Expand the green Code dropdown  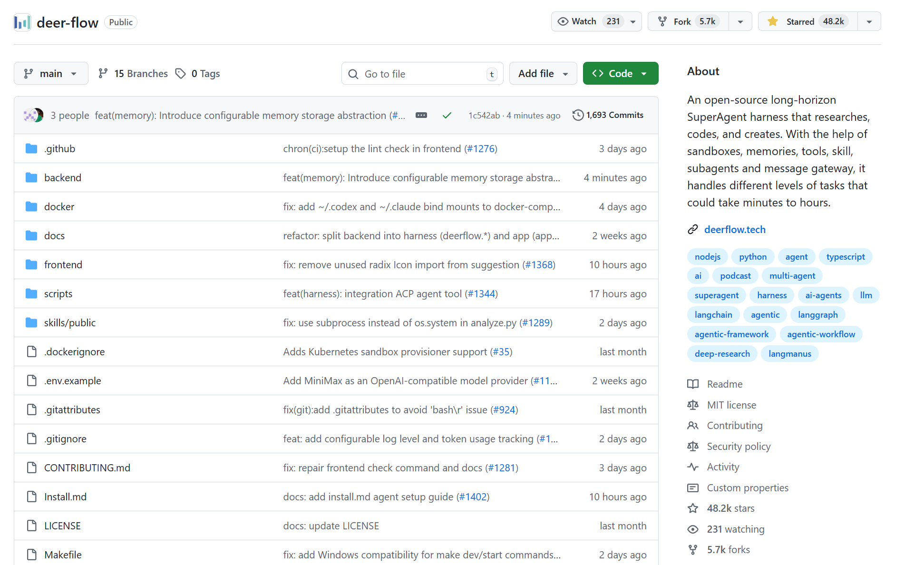coord(620,74)
